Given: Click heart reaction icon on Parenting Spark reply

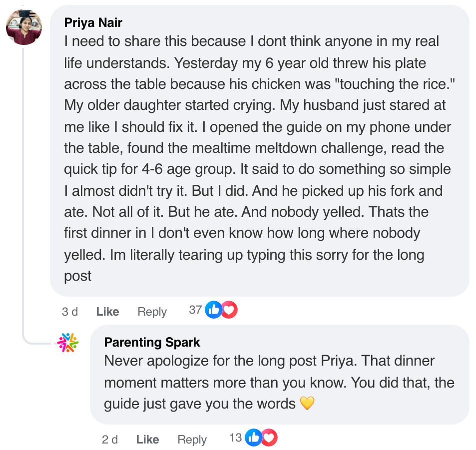Looking at the screenshot, I should pos(269,438).
